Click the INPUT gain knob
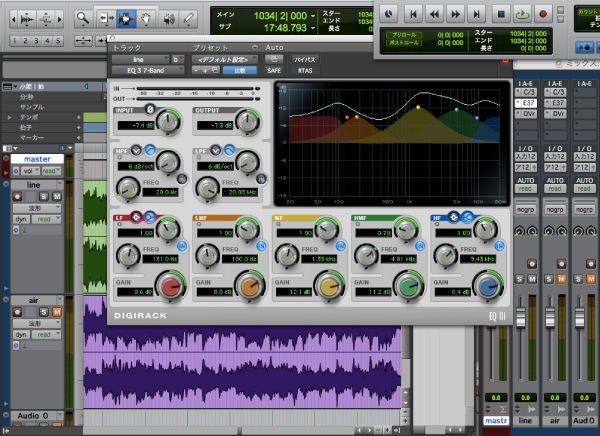This screenshot has width=600, height=436. tap(168, 121)
